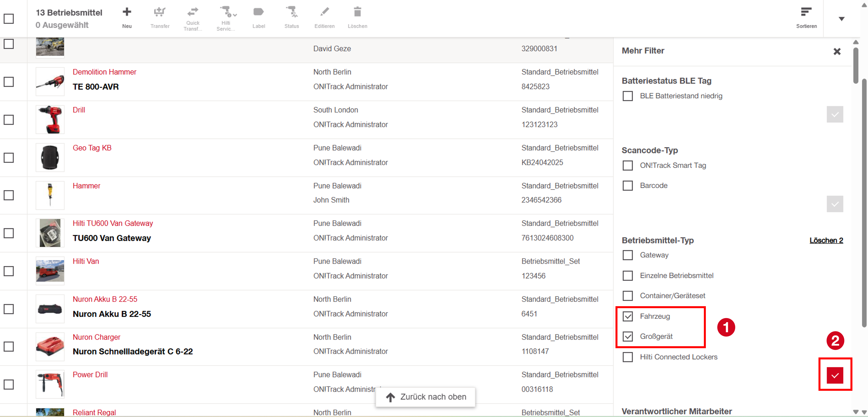
Task: Click the Hilti Van thumbnail
Action: [50, 271]
